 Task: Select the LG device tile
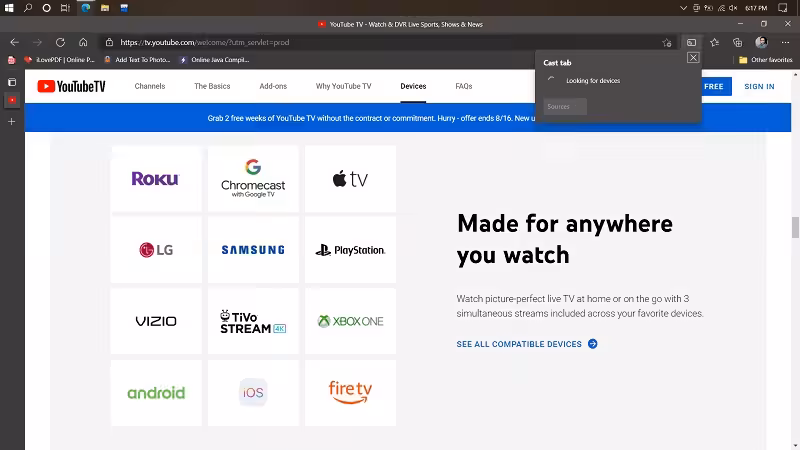click(156, 250)
